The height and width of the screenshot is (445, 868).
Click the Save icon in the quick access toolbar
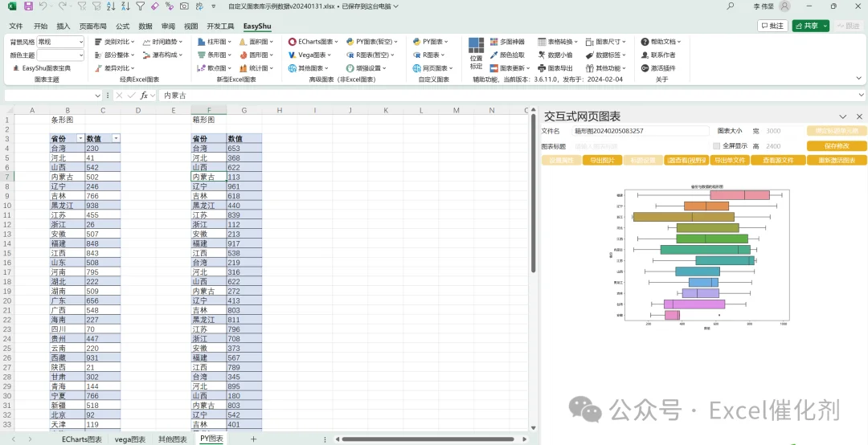[28, 6]
